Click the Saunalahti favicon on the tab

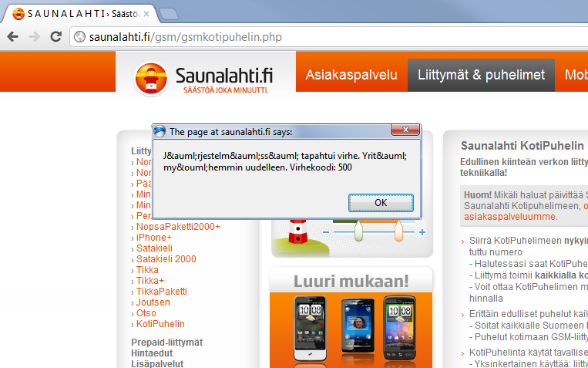(18, 14)
